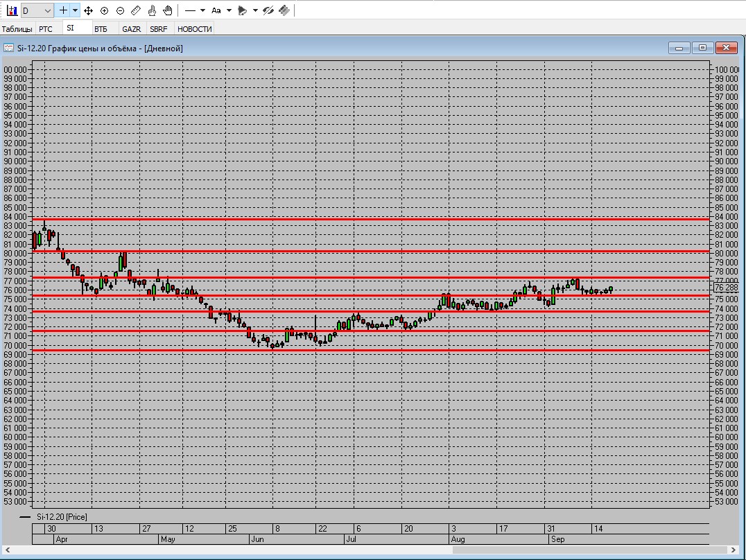Screen dimensions: 746x560
Task: Minimize the Si-12.20 chart window
Action: [679, 48]
